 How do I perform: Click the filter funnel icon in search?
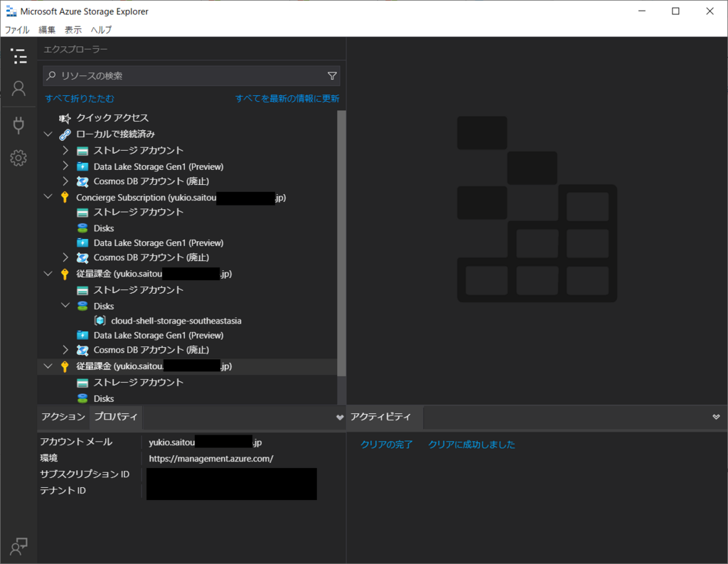point(332,76)
